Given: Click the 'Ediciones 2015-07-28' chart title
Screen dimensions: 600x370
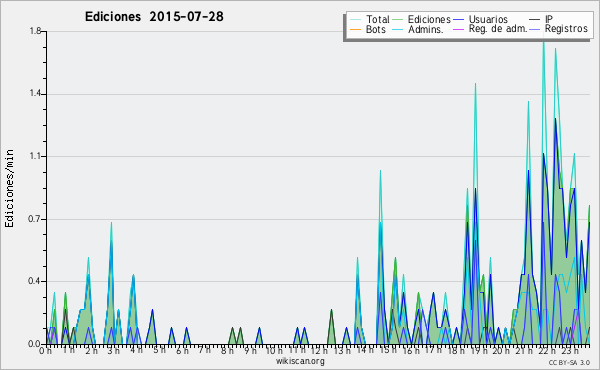Looking at the screenshot, I should 154,17.
